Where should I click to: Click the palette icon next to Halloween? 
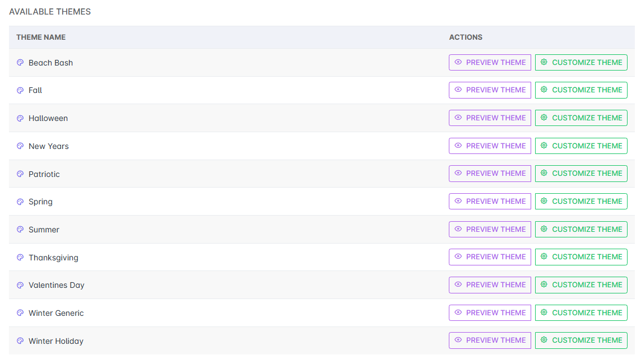(20, 118)
